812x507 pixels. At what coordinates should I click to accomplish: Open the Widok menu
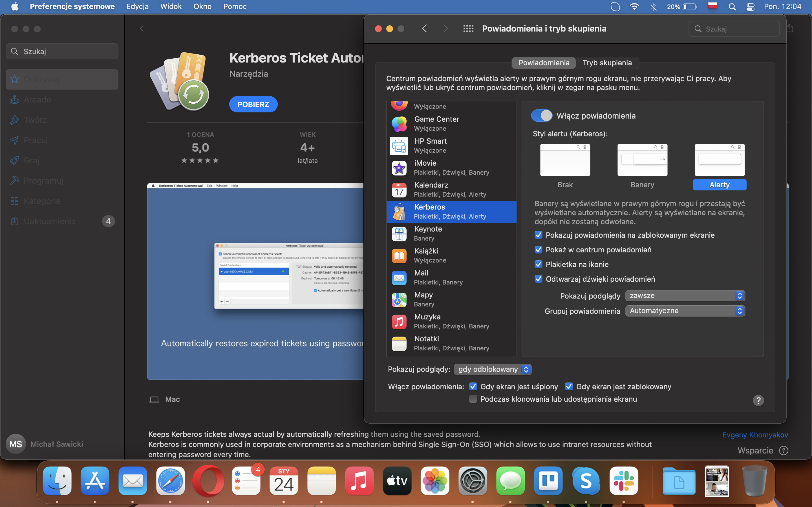171,6
